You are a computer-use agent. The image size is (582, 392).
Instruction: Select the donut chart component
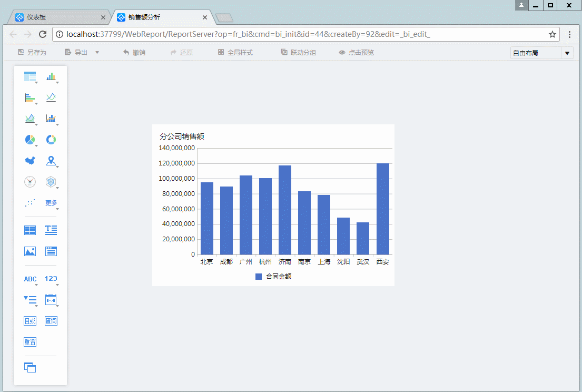[x=51, y=140]
